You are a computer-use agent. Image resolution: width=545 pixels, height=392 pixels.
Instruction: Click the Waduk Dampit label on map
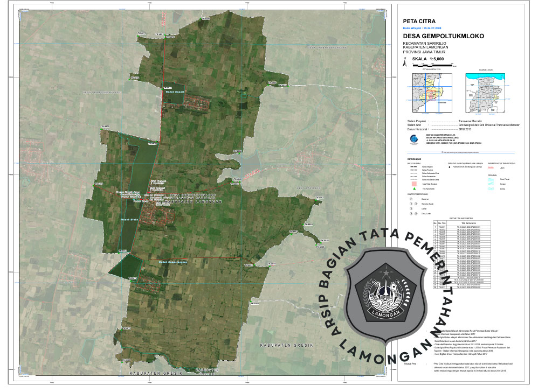175,92
